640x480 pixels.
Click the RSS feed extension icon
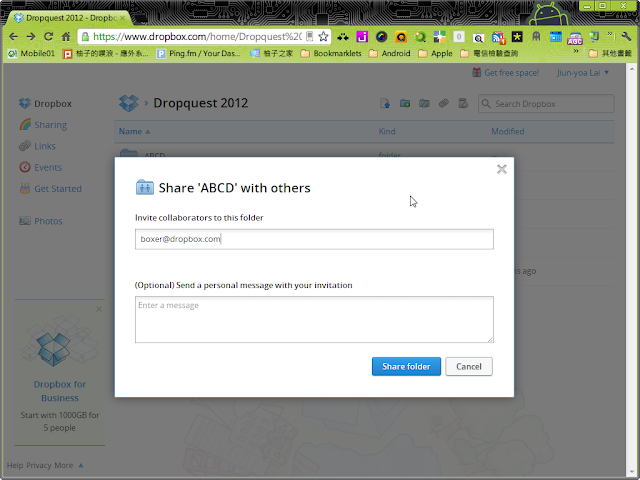click(498, 37)
